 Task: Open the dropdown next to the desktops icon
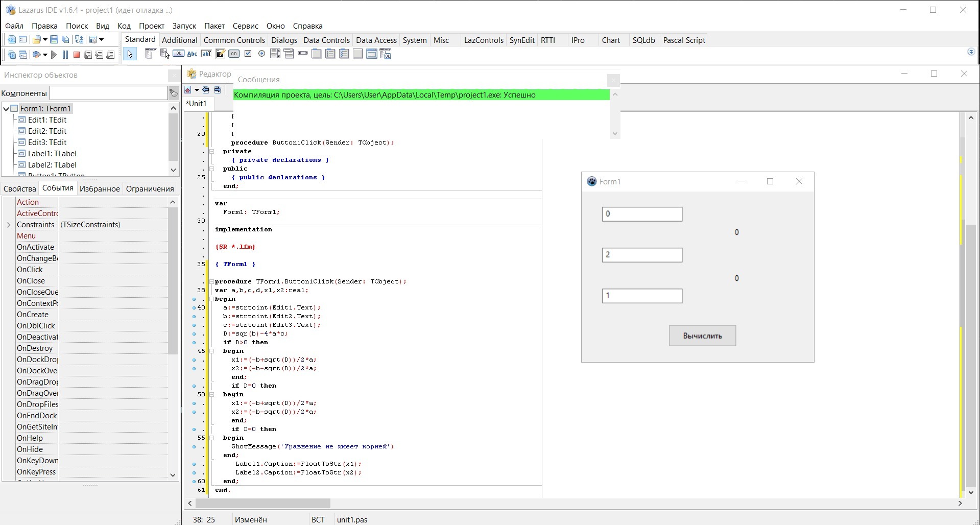[x=101, y=40]
